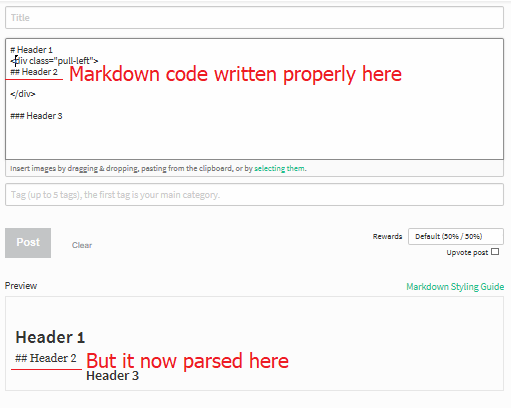
Task: Click the 'Header 1' heading in preview
Action: coord(50,337)
